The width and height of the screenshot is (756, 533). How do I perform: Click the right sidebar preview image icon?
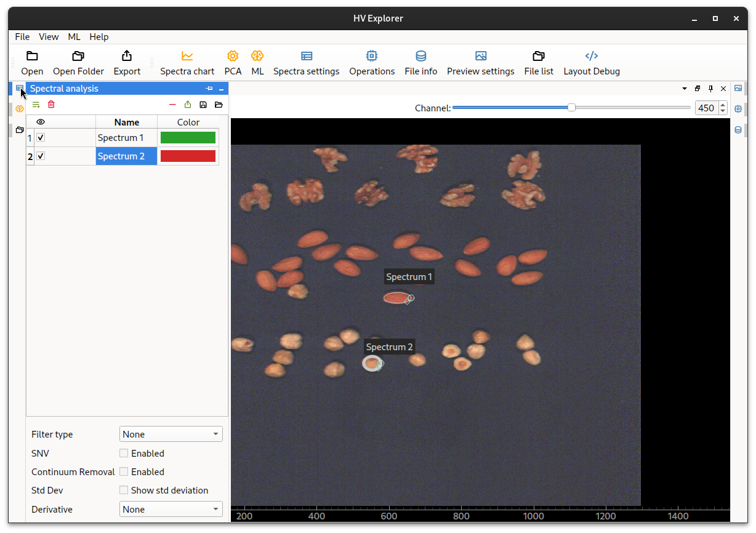[x=738, y=88]
